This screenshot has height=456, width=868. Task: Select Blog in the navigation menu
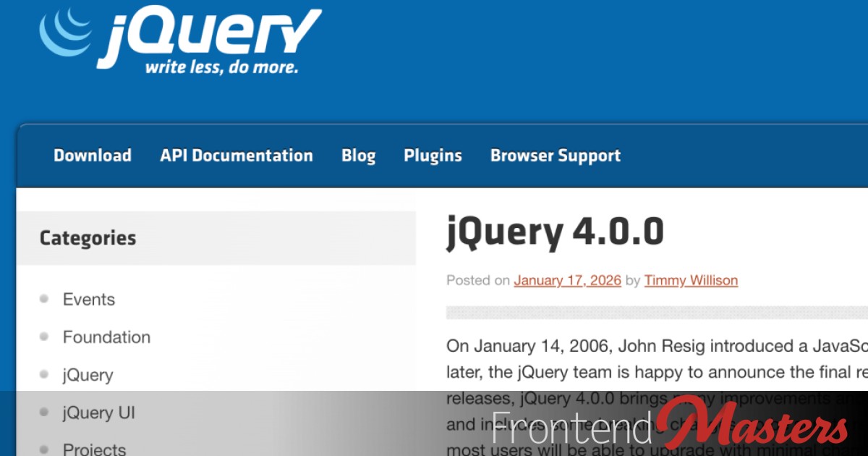tap(358, 155)
